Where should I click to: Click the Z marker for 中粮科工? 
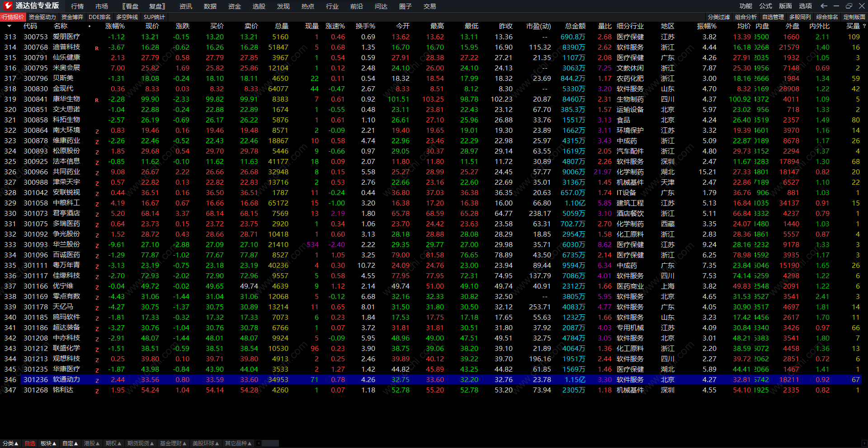[x=97, y=204]
